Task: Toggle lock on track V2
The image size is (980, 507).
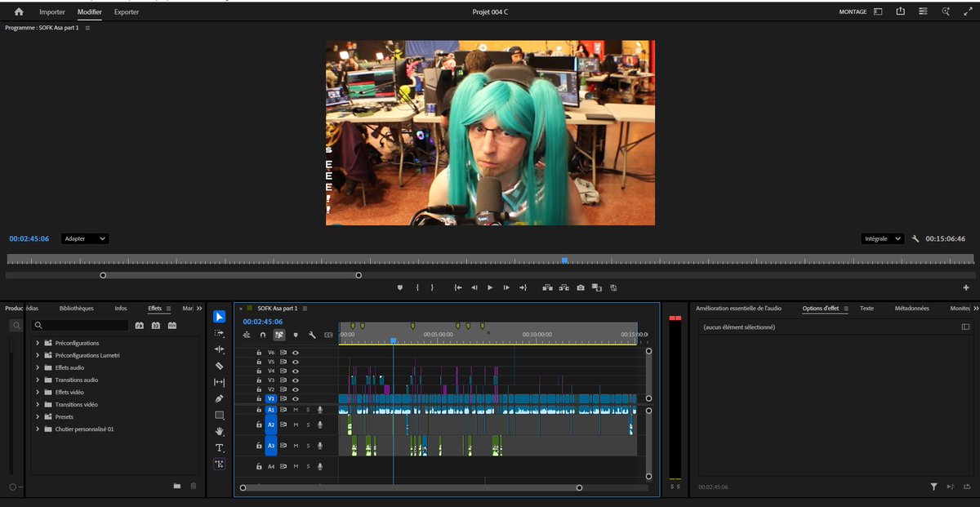Action: point(259,389)
